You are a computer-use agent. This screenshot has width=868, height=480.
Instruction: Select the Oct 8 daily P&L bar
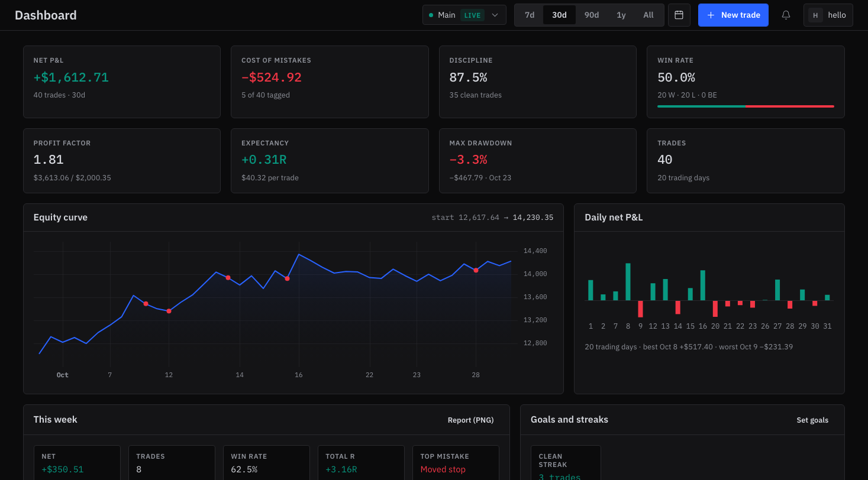pos(628,282)
